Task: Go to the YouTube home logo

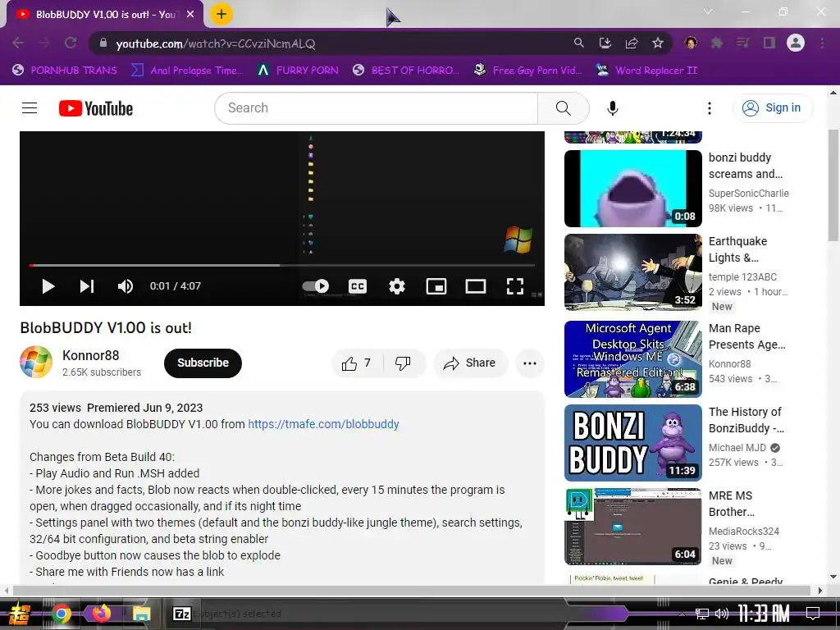Action: (96, 108)
